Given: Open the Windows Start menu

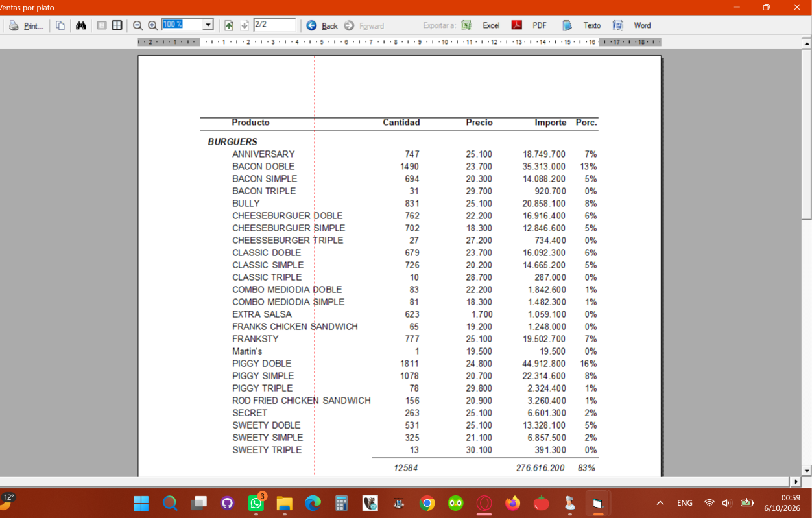Looking at the screenshot, I should 141,503.
